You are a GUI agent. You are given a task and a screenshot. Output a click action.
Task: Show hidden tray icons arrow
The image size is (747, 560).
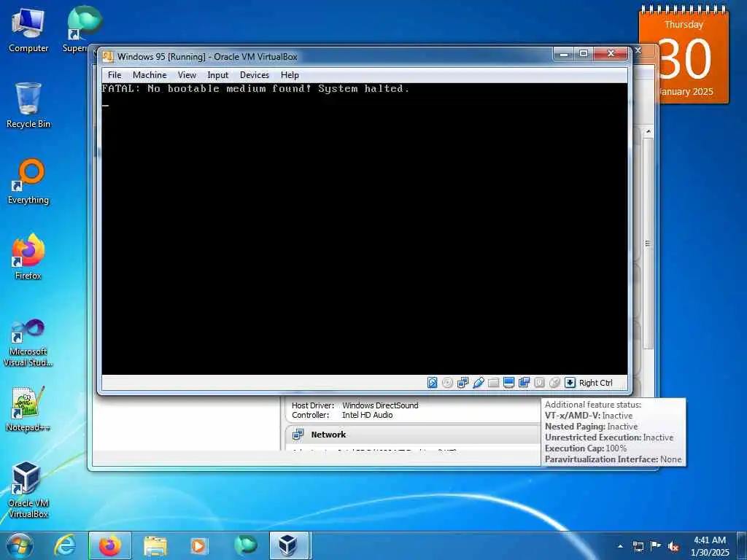coord(620,546)
